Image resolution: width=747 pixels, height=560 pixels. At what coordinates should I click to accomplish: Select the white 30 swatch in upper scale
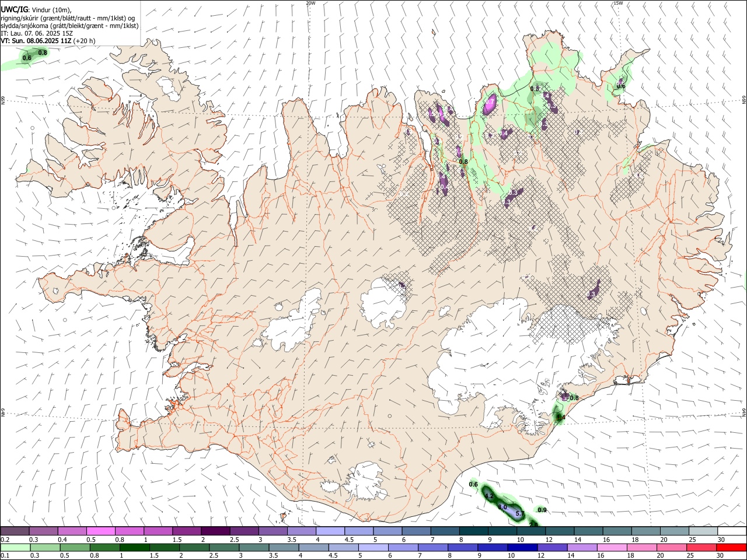(x=732, y=531)
